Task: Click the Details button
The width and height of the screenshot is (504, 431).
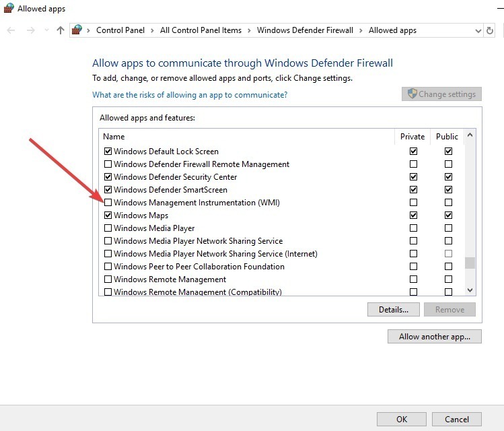Action: [394, 309]
